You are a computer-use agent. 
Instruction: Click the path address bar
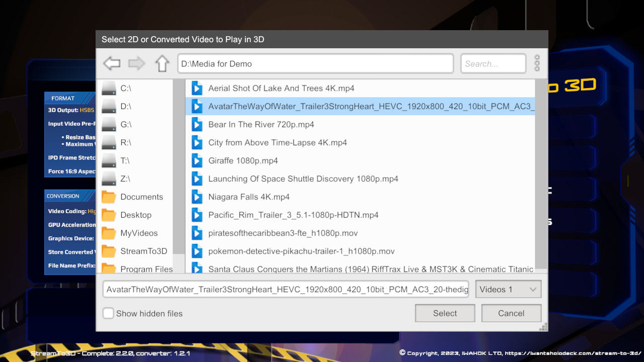pyautogui.click(x=315, y=64)
